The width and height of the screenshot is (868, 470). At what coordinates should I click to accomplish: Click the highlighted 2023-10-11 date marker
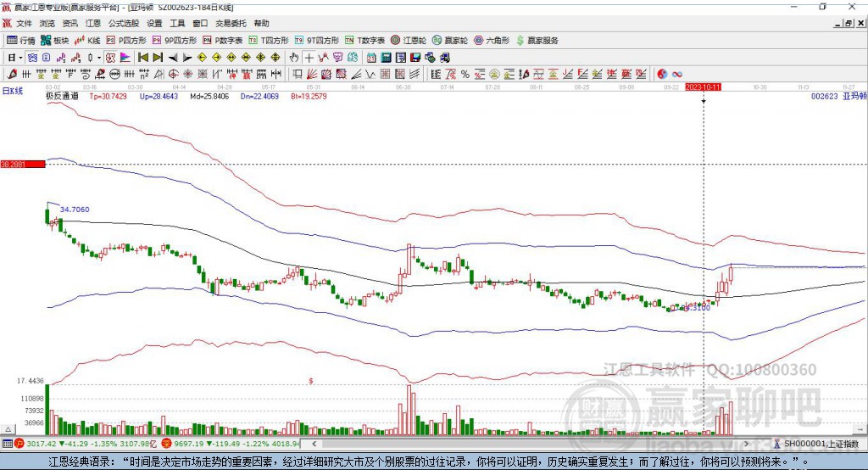[x=703, y=87]
